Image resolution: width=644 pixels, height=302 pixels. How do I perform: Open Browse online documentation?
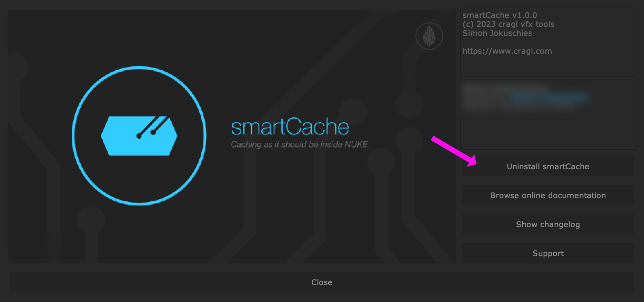click(x=548, y=195)
